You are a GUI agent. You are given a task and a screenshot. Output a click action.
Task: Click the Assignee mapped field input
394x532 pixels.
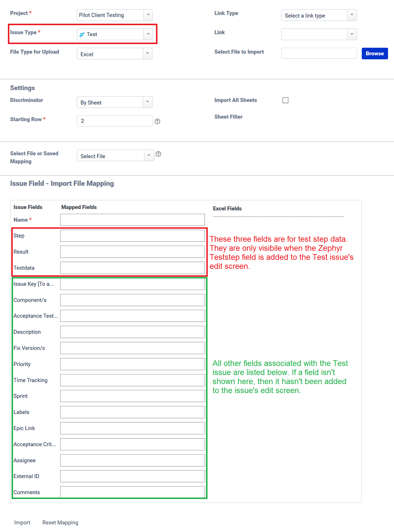(x=132, y=460)
